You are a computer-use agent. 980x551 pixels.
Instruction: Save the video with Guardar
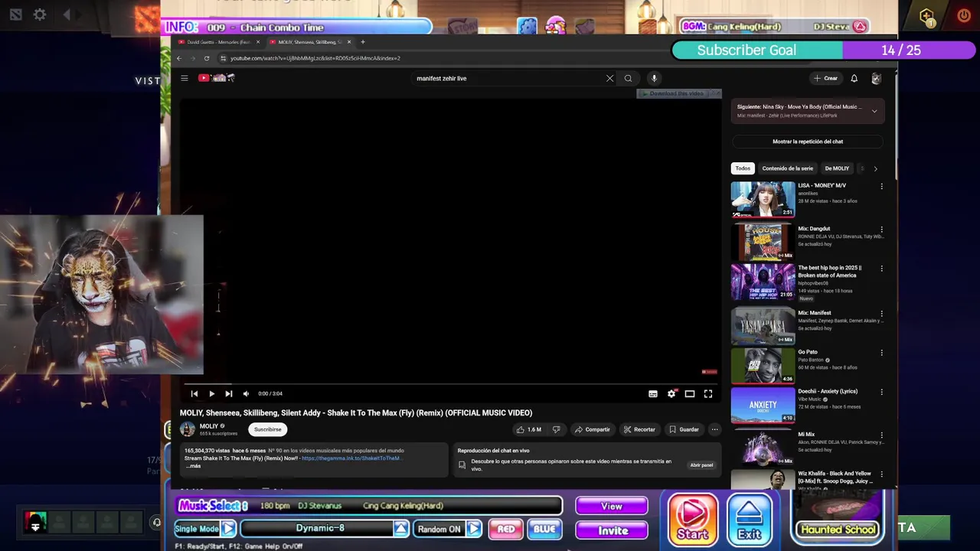click(x=684, y=429)
